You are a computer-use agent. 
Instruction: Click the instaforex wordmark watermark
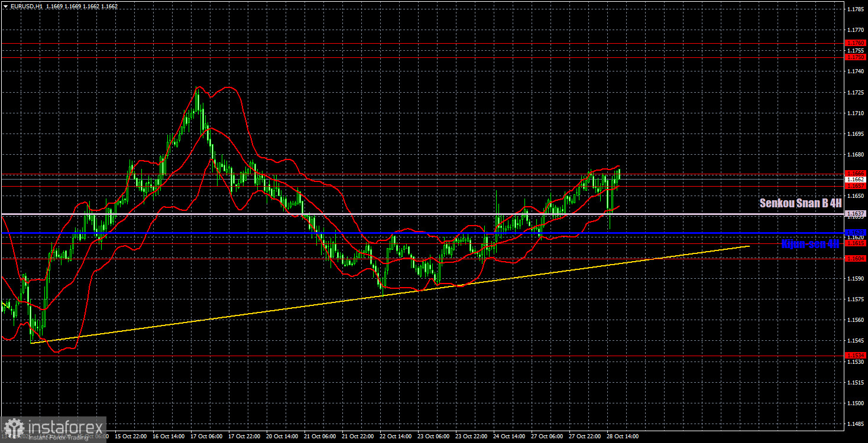tap(65, 425)
